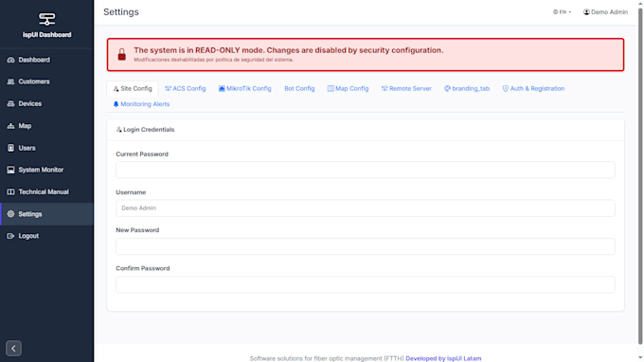Go to Dashboard in the sidebar
The image size is (644, 362).
click(46, 60)
